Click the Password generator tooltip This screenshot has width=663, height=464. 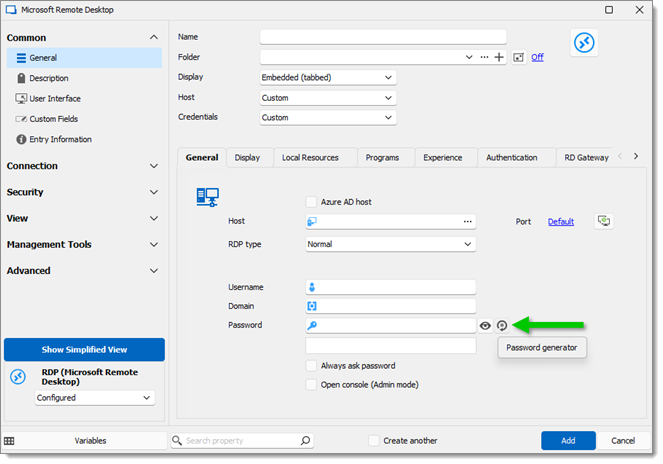coord(542,348)
